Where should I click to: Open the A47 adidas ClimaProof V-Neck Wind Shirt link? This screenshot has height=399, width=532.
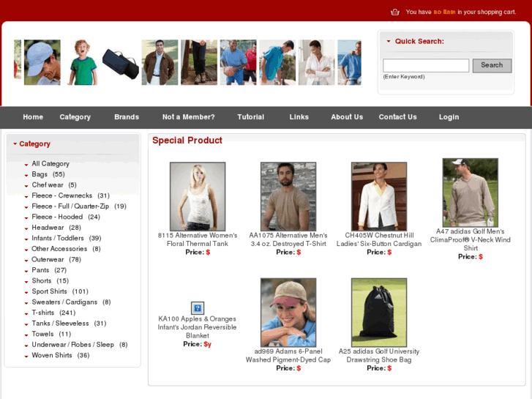click(x=471, y=239)
